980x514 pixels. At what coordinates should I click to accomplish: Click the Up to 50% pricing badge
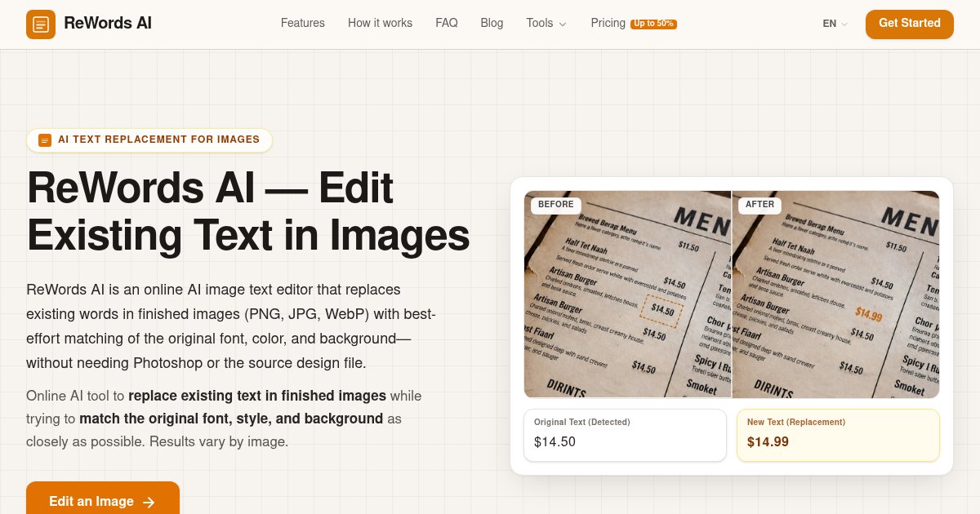pos(653,24)
